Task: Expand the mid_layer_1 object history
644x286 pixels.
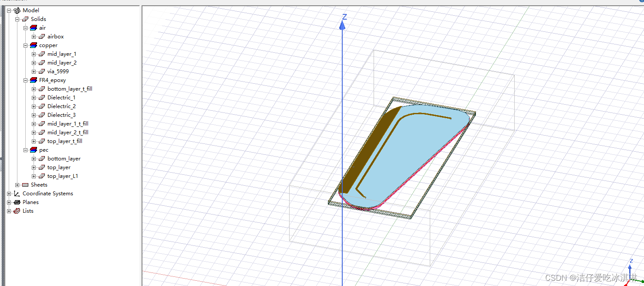Action: pos(34,54)
